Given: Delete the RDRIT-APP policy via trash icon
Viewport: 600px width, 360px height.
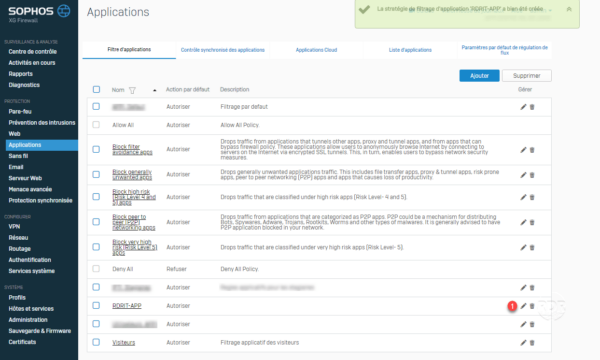Looking at the screenshot, I should tap(532, 306).
